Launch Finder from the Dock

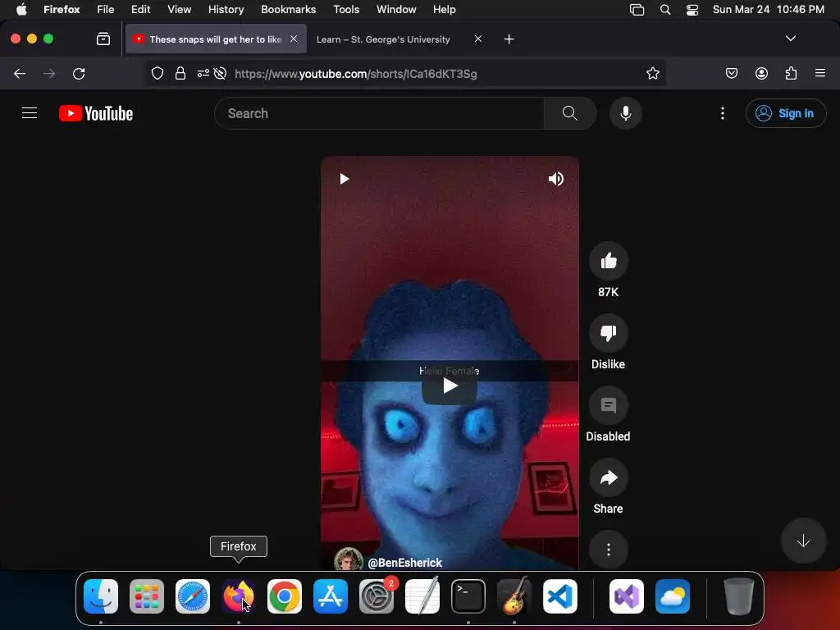pos(101,596)
